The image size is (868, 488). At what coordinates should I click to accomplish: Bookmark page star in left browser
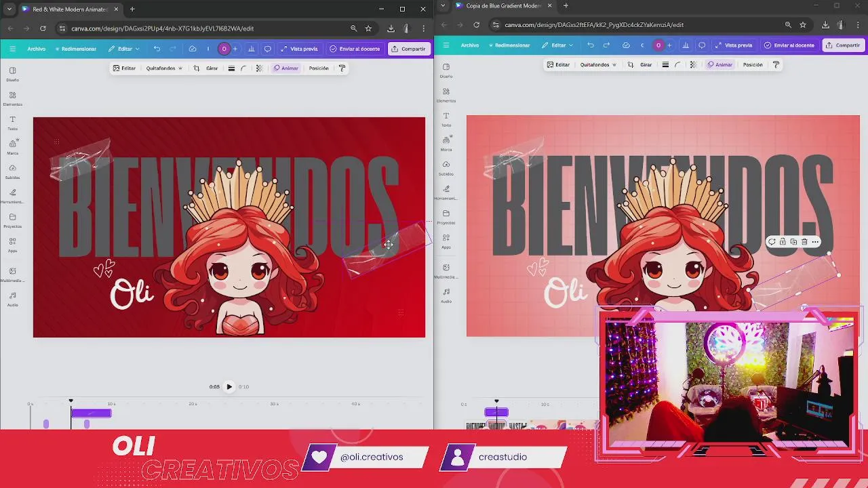368,28
